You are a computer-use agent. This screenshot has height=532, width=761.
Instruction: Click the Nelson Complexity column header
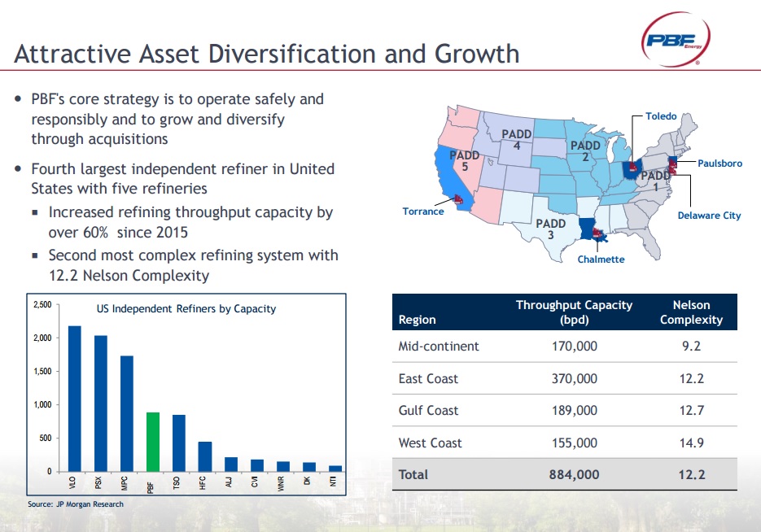point(691,312)
